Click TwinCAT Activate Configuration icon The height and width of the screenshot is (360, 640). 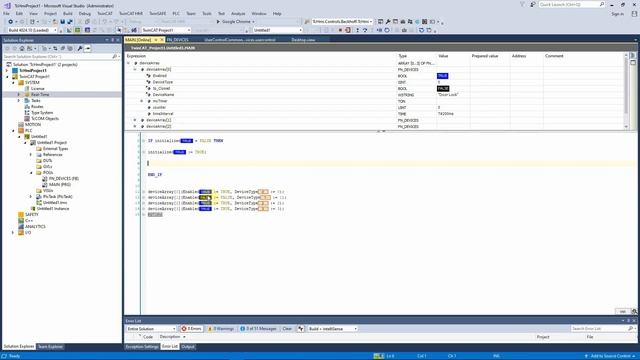point(69,30)
